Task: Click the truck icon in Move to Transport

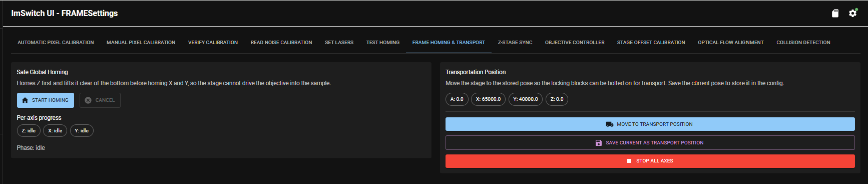Action: click(x=610, y=124)
